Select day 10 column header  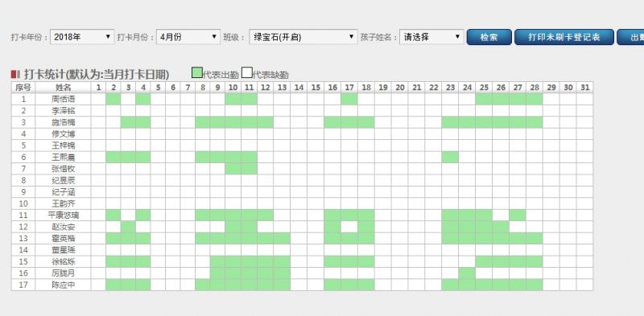(233, 88)
